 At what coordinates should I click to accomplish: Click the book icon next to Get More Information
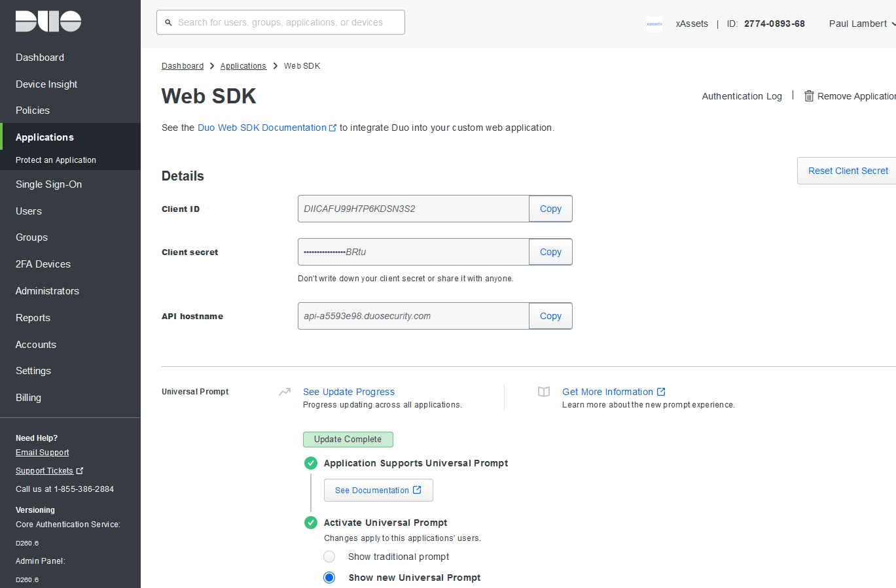coord(543,391)
